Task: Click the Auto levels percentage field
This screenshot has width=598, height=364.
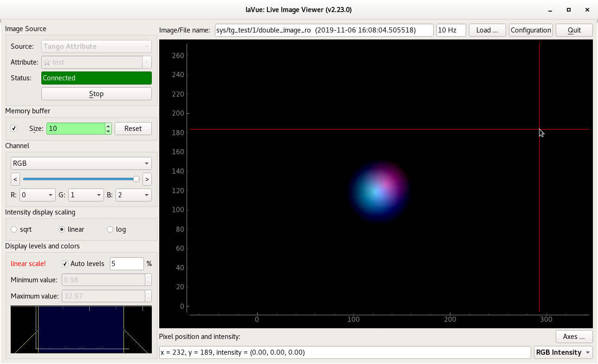Action: [127, 263]
